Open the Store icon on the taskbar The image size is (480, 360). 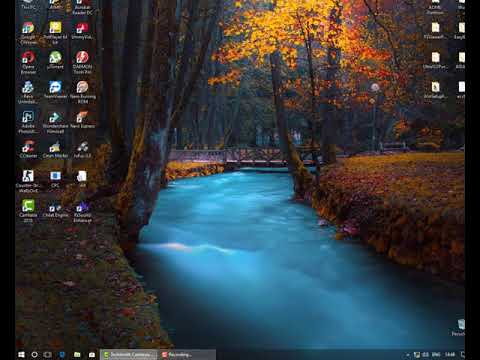(x=92, y=355)
